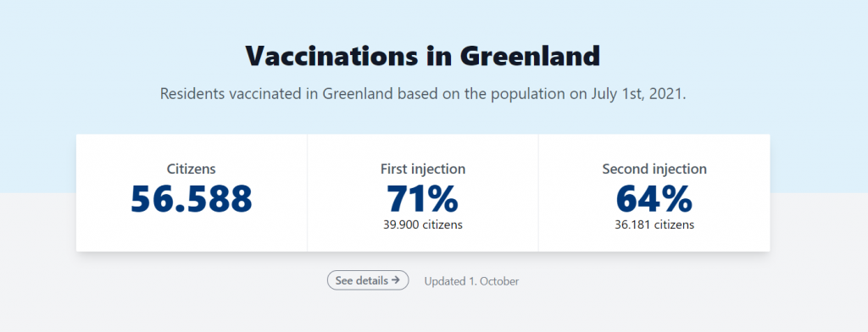
Task: Click the Citizens statistics card
Action: tap(192, 192)
